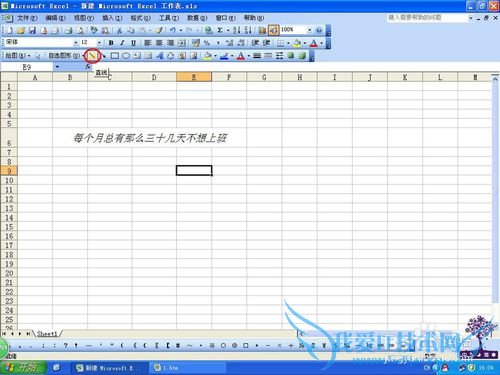Select row 15 header
500x375 pixels.
pos(9,227)
